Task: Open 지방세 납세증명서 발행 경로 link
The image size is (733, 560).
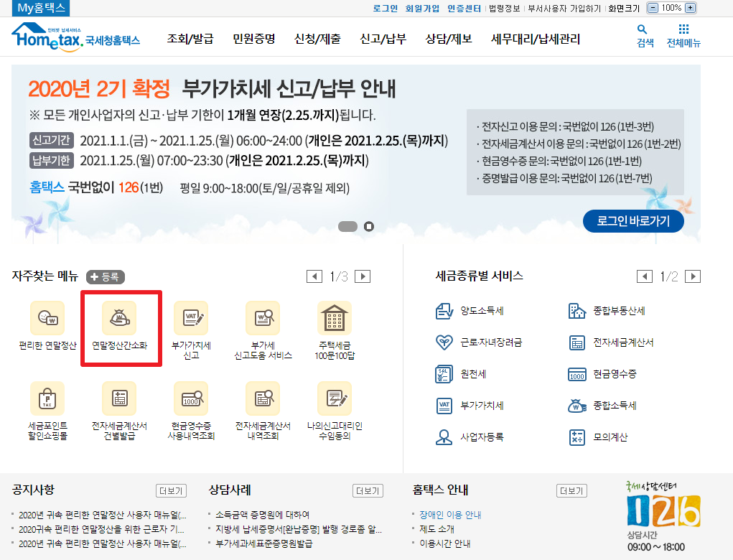Action: (298, 529)
